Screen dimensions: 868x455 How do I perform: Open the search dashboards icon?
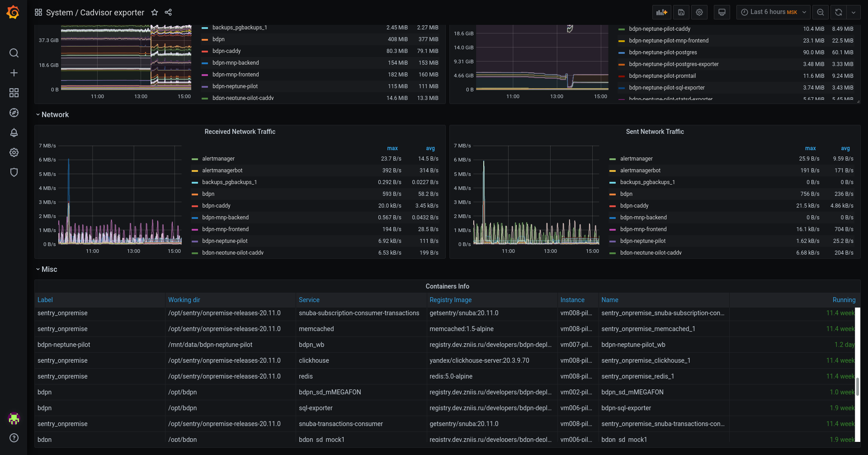[x=14, y=53]
